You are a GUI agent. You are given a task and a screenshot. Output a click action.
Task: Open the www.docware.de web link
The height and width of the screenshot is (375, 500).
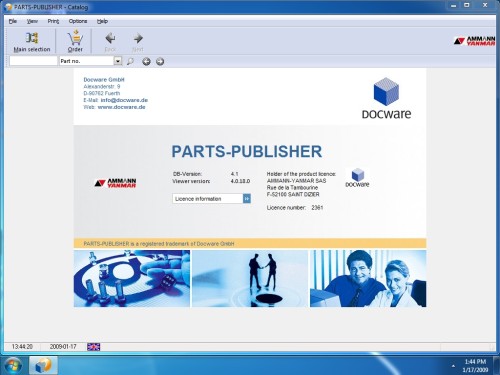(x=121, y=107)
